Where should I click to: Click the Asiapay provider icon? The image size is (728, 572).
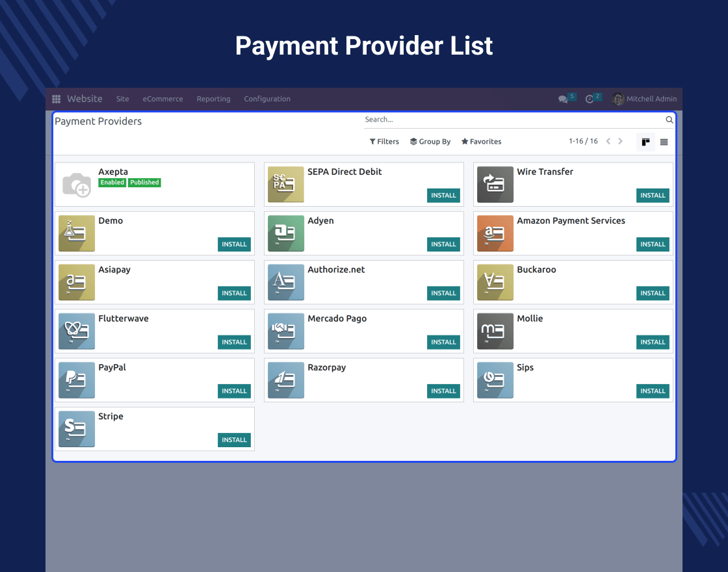pyautogui.click(x=77, y=282)
